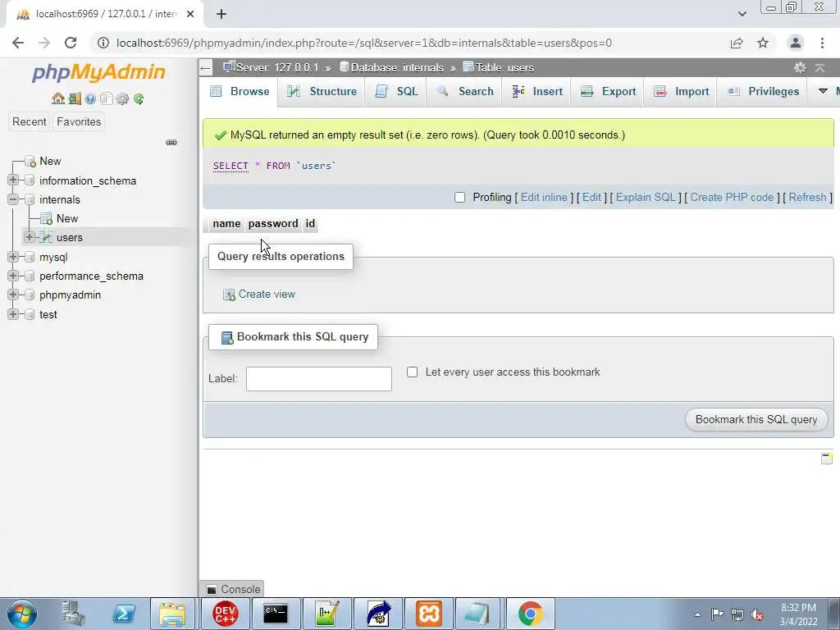840x630 pixels.
Task: Check Let every user access this bookmark
Action: [x=412, y=372]
